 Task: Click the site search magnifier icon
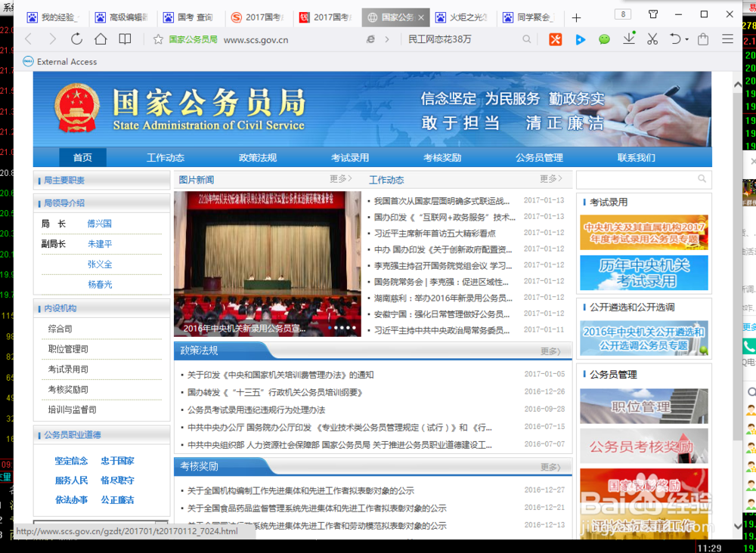pos(702,179)
